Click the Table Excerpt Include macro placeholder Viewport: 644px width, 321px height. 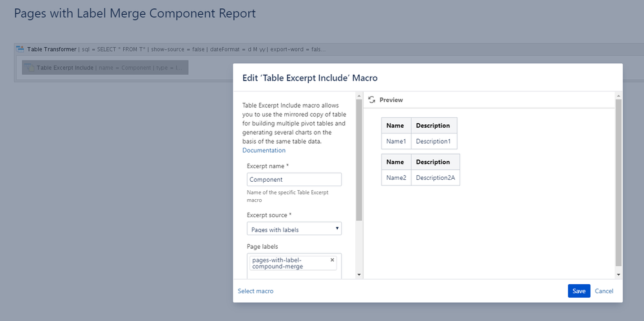tap(105, 68)
